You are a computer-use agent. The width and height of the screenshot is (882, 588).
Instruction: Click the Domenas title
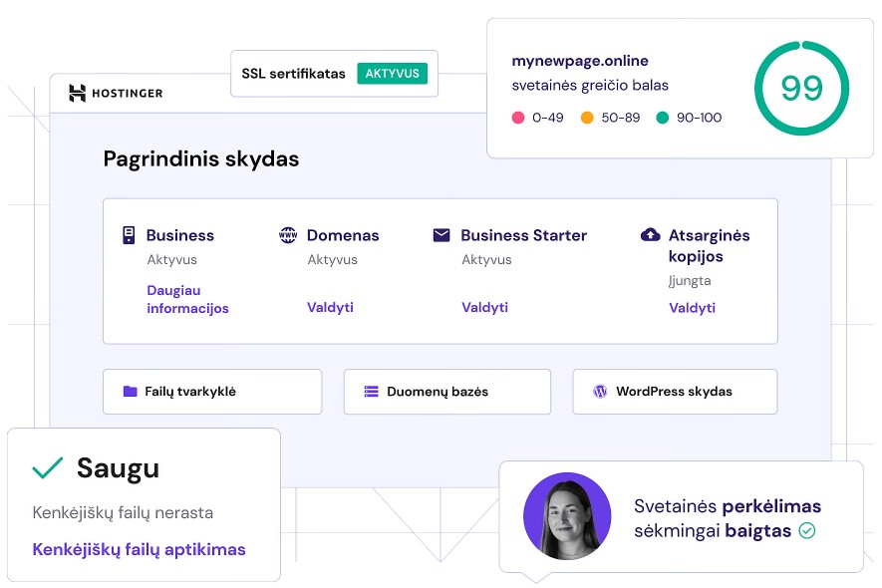point(343,235)
